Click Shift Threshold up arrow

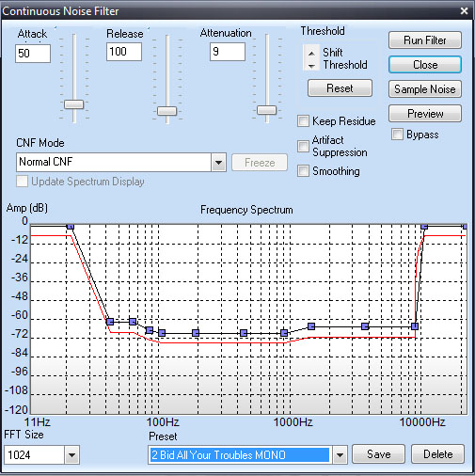(311, 53)
